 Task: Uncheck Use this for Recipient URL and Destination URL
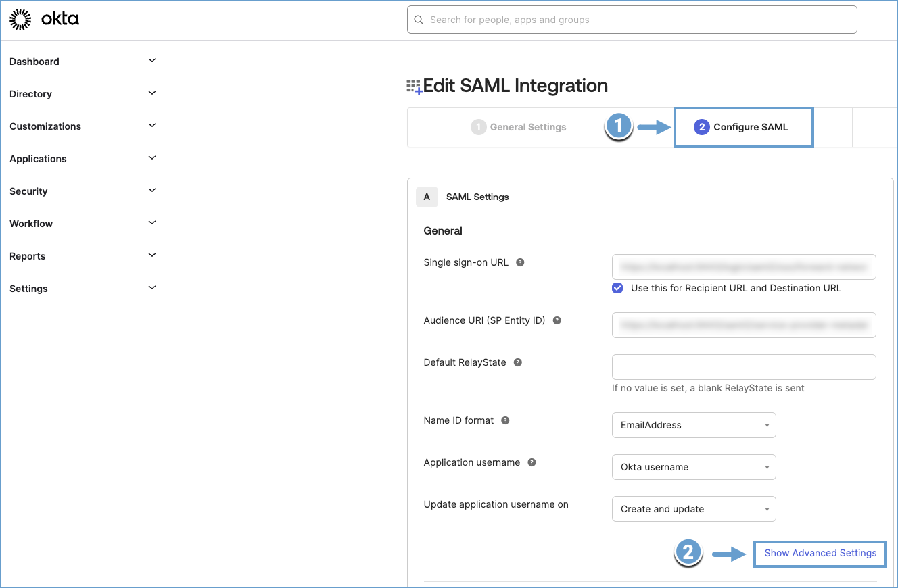tap(617, 287)
